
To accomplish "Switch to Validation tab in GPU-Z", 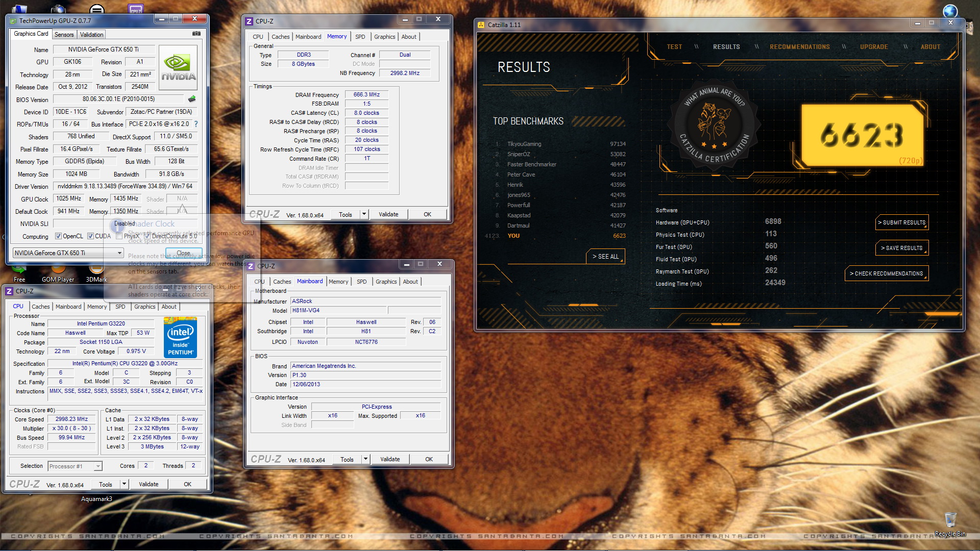I will pos(92,35).
